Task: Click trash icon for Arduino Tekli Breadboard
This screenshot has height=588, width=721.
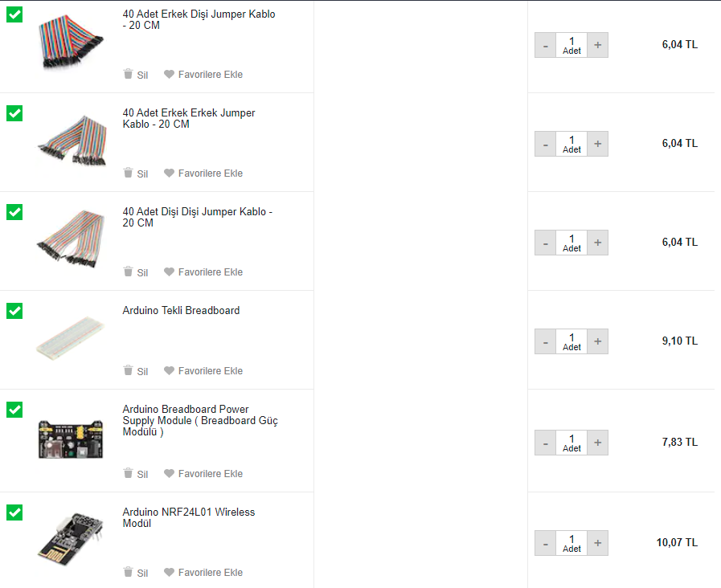Action: [129, 370]
